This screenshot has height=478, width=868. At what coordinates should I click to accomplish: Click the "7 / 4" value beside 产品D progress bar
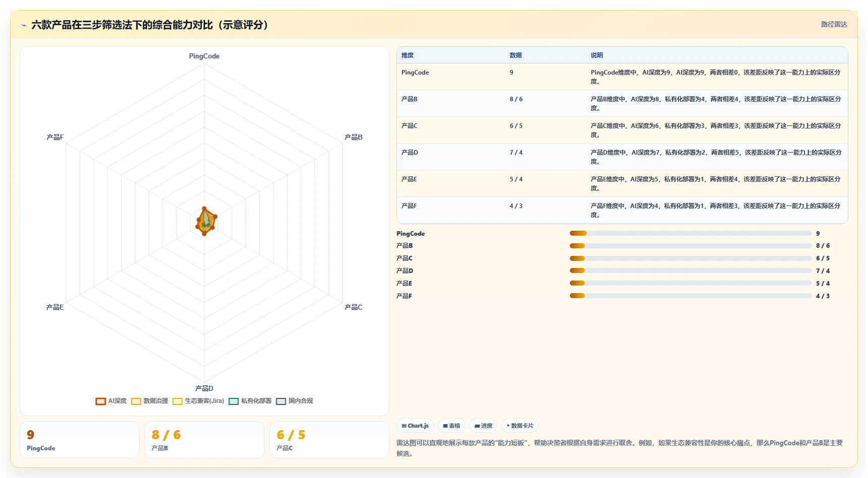(823, 271)
